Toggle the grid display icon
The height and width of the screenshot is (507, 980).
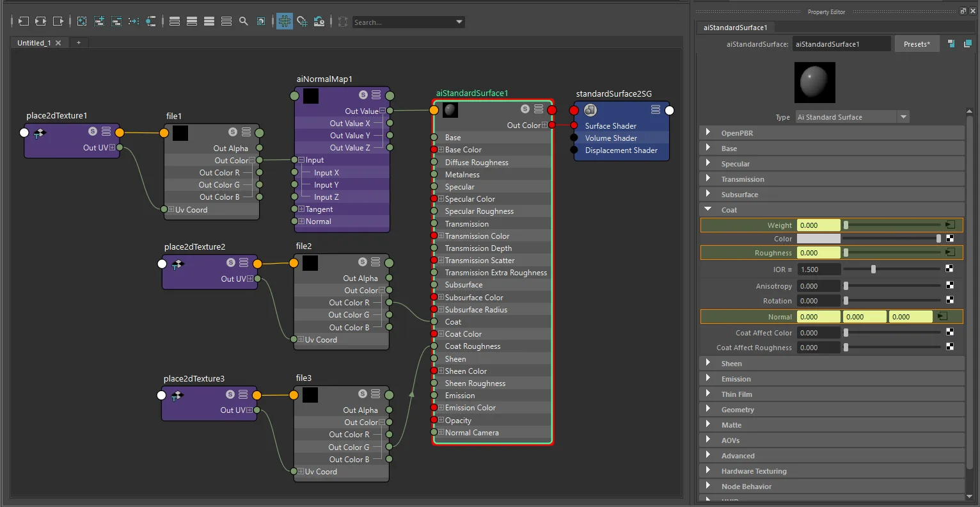pos(285,21)
